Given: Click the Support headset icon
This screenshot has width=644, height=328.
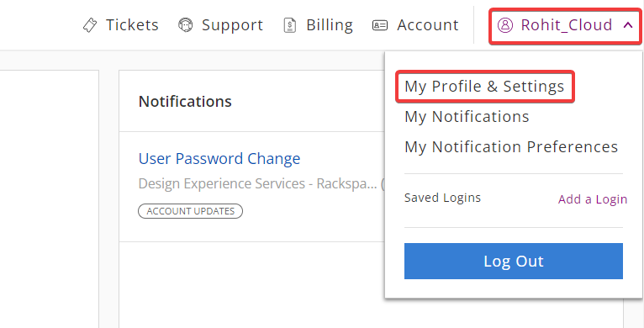Looking at the screenshot, I should [x=185, y=25].
